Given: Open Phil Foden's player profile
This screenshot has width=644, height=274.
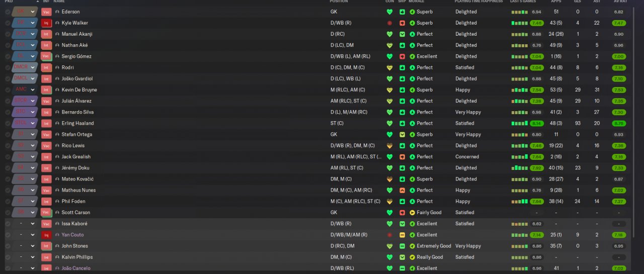Looking at the screenshot, I should (73, 201).
